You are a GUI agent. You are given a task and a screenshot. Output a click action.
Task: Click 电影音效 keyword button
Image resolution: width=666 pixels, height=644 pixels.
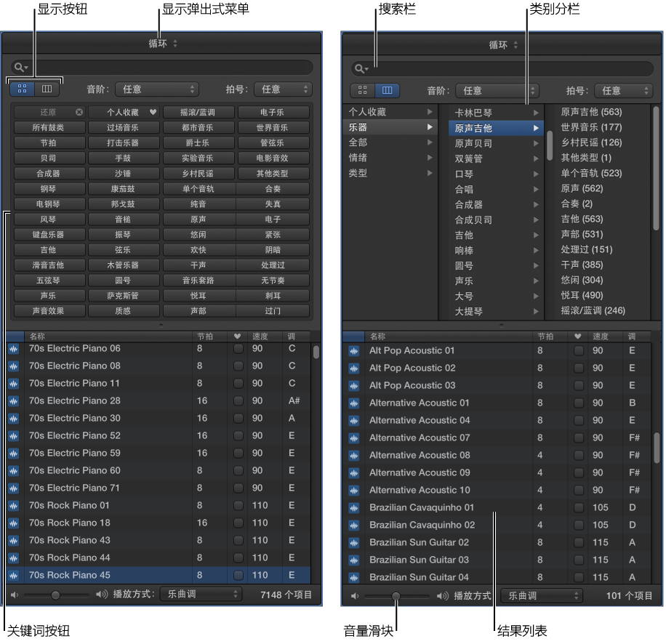pos(273,158)
